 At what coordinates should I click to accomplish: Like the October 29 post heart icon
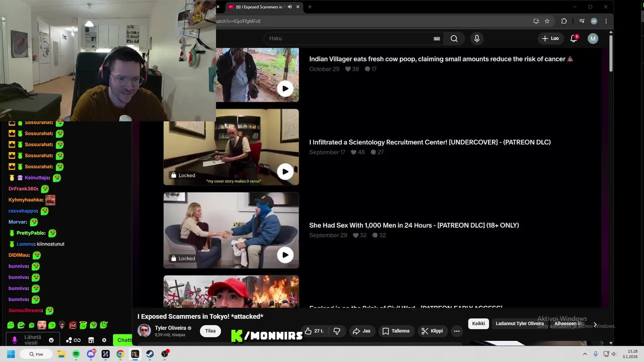tap(348, 69)
